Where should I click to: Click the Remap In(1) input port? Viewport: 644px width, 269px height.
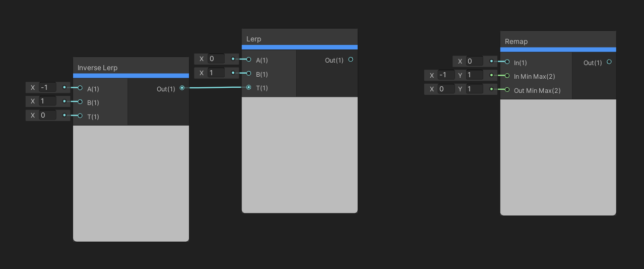click(507, 62)
